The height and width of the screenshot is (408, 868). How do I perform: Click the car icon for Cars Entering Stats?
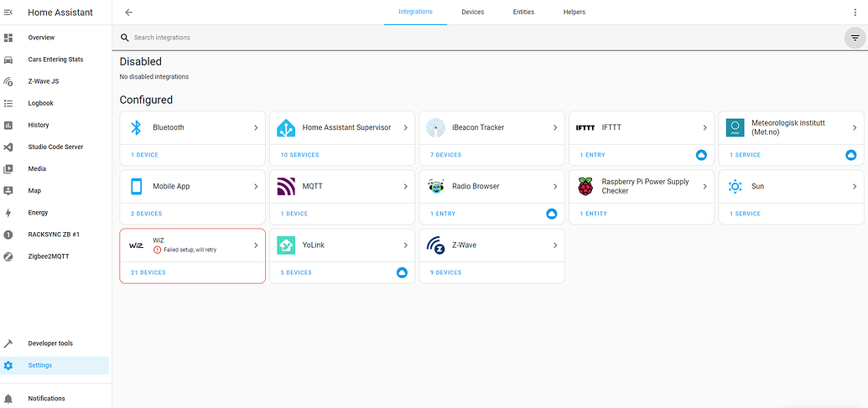tap(8, 59)
